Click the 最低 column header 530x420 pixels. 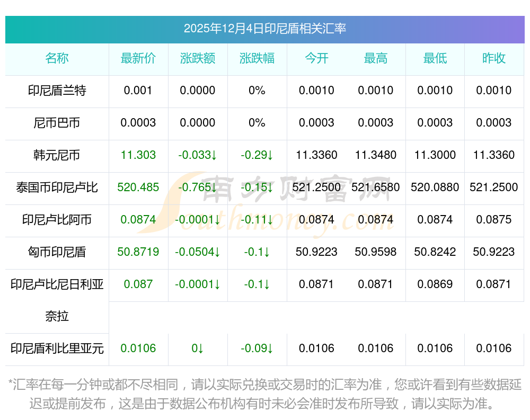click(435, 58)
